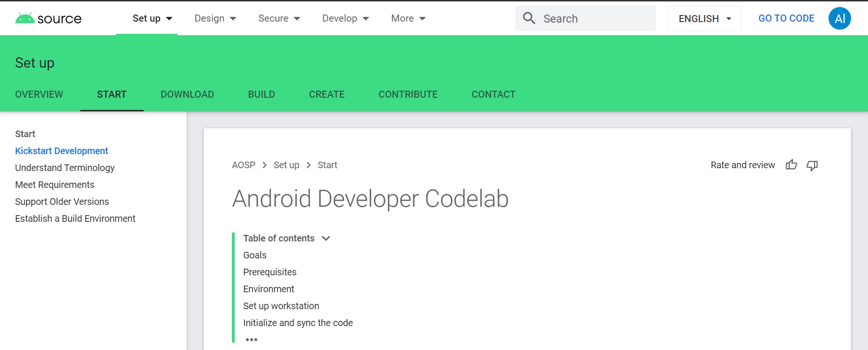Jump to the Goals section
The height and width of the screenshot is (350, 868).
pos(255,255)
